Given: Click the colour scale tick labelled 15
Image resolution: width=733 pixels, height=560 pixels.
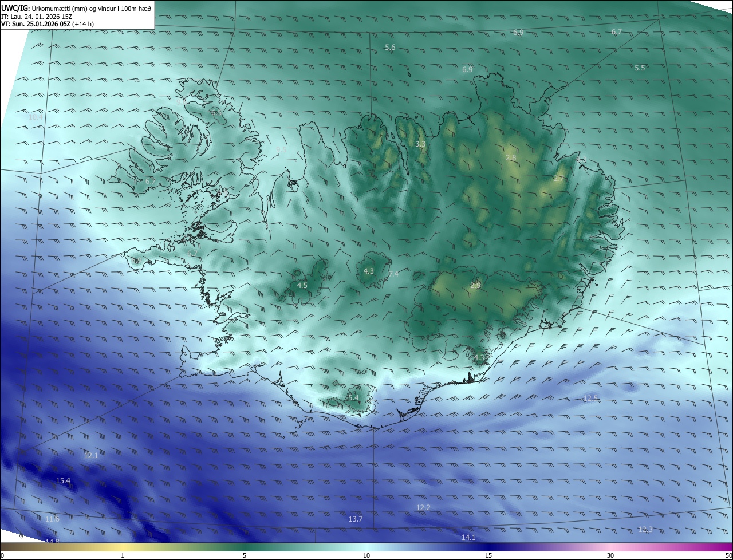Looking at the screenshot, I should click(x=488, y=555).
